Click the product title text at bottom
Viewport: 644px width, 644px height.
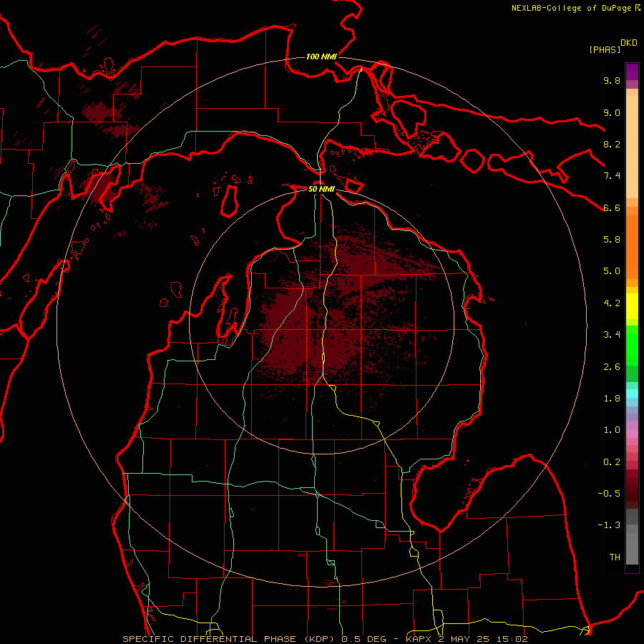[325, 639]
